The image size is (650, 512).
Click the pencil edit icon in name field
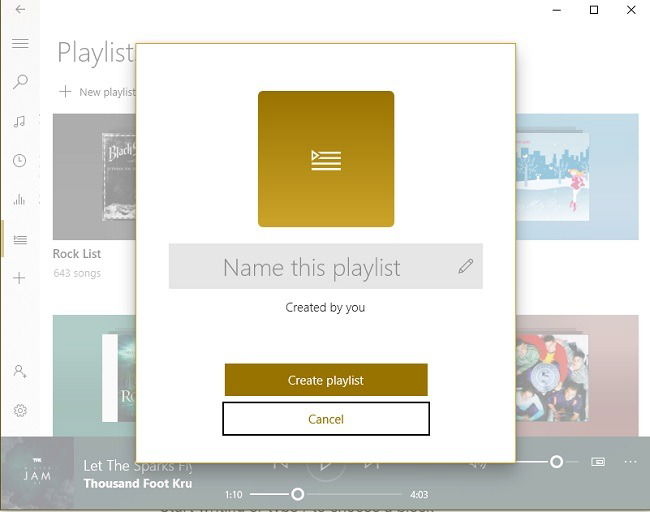(466, 266)
